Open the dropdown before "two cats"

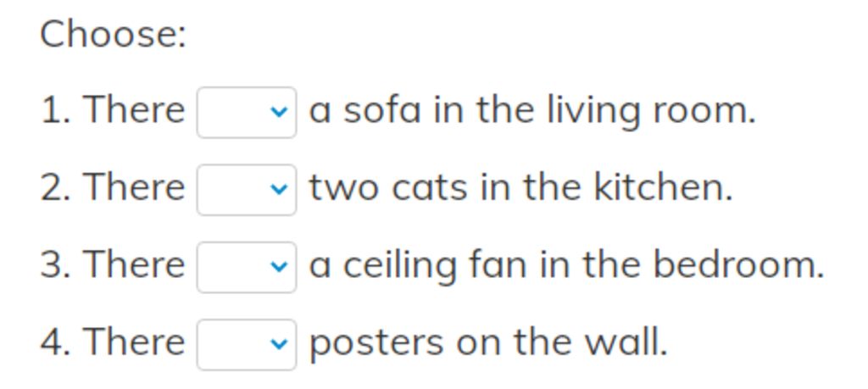247,190
